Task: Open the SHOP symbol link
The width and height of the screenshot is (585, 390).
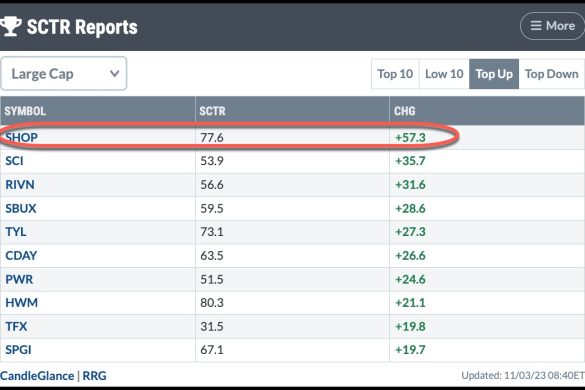Action: pyautogui.click(x=21, y=137)
